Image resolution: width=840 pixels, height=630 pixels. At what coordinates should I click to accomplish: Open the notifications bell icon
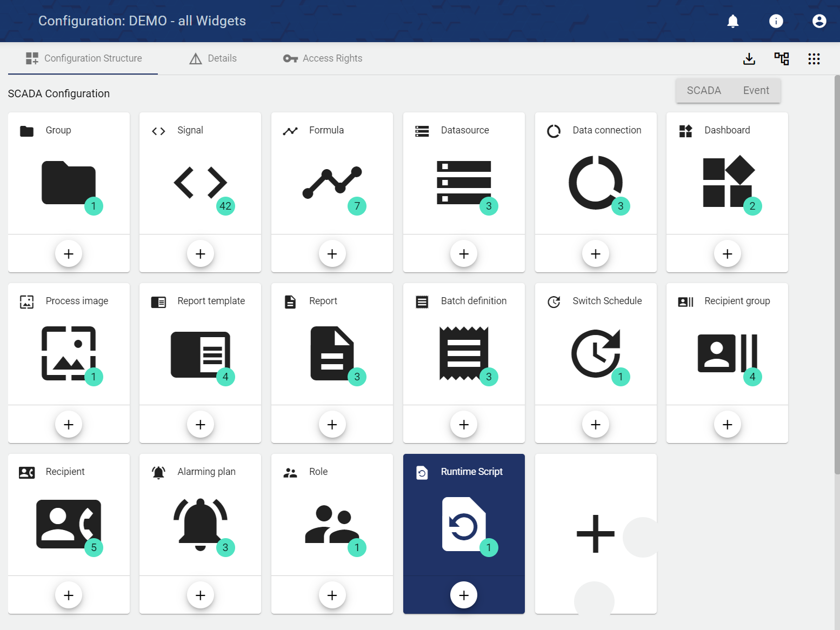point(732,21)
